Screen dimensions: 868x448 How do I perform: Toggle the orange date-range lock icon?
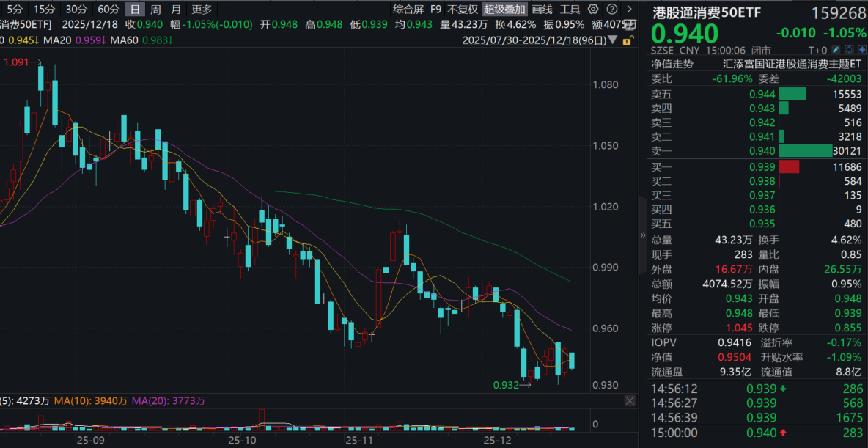pos(627,40)
